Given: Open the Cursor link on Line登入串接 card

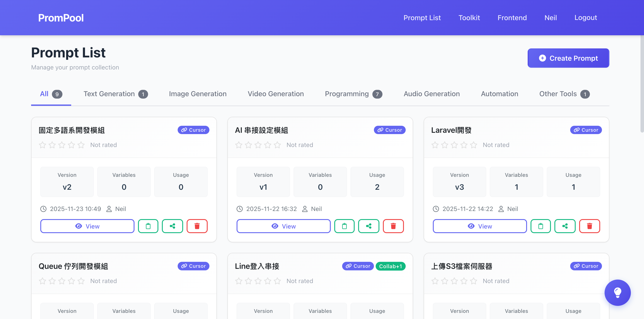Looking at the screenshot, I should pyautogui.click(x=358, y=266).
